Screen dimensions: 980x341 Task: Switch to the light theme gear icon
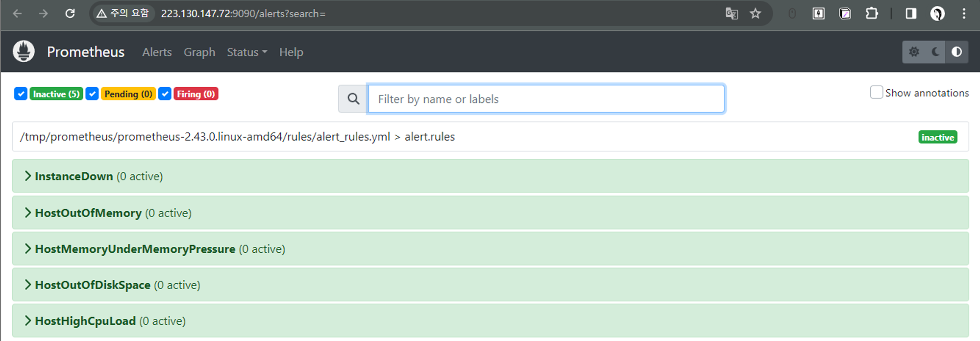(914, 52)
